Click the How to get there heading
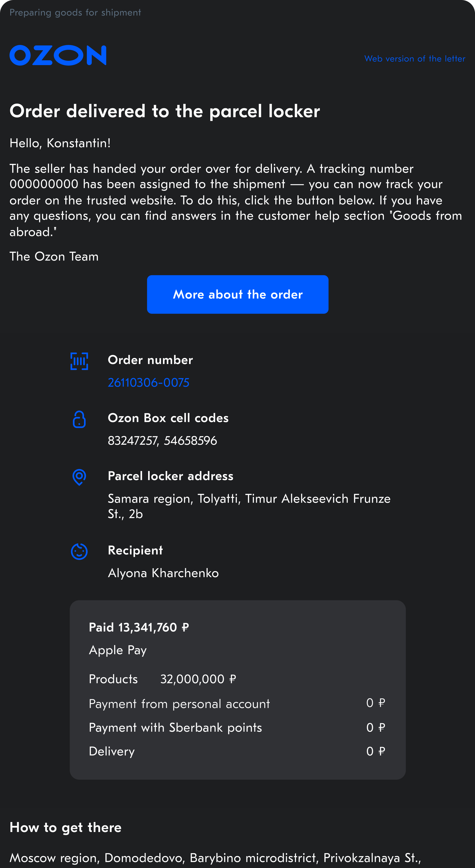The image size is (475, 868). 65,827
